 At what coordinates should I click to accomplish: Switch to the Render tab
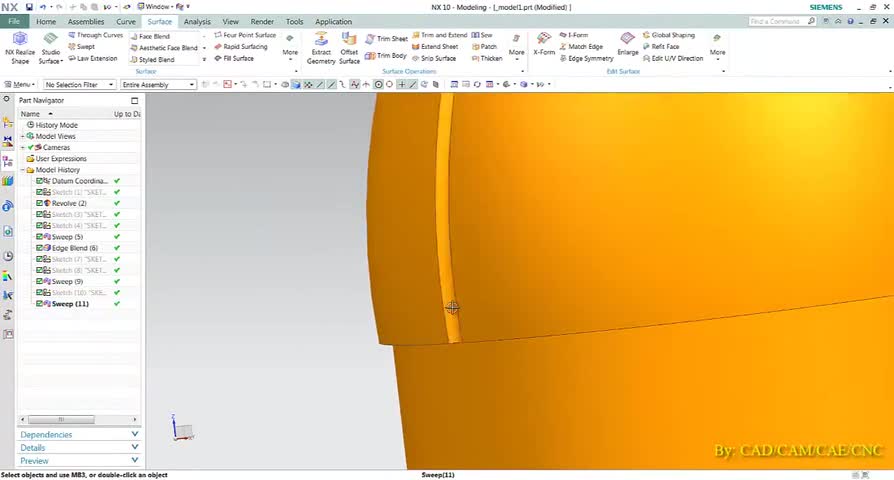pyautogui.click(x=262, y=22)
